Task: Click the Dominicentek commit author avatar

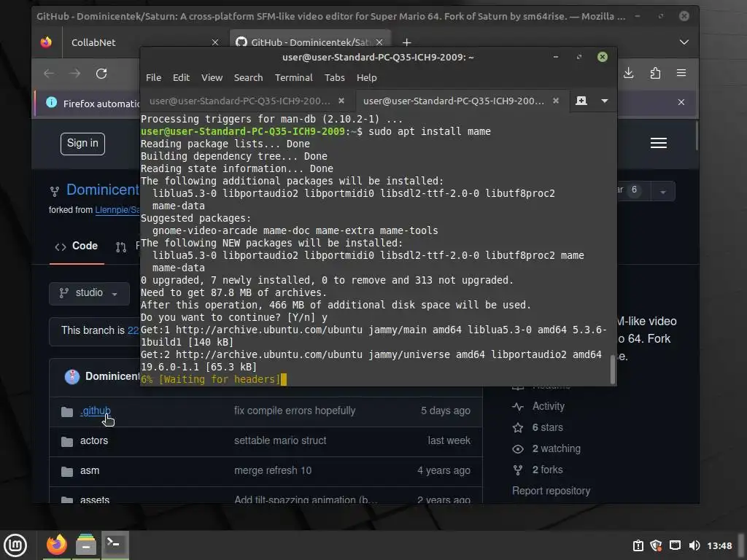Action: 72,377
